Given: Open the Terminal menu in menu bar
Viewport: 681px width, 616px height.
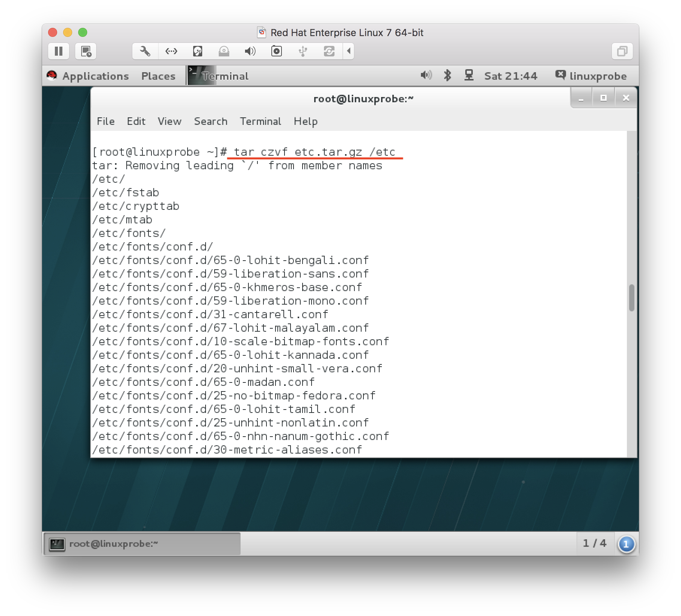Looking at the screenshot, I should tap(260, 121).
